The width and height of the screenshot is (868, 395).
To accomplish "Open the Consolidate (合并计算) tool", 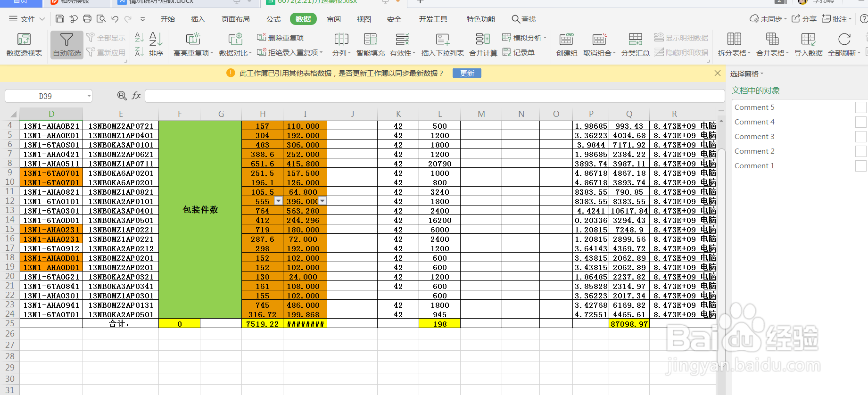I will coord(483,45).
